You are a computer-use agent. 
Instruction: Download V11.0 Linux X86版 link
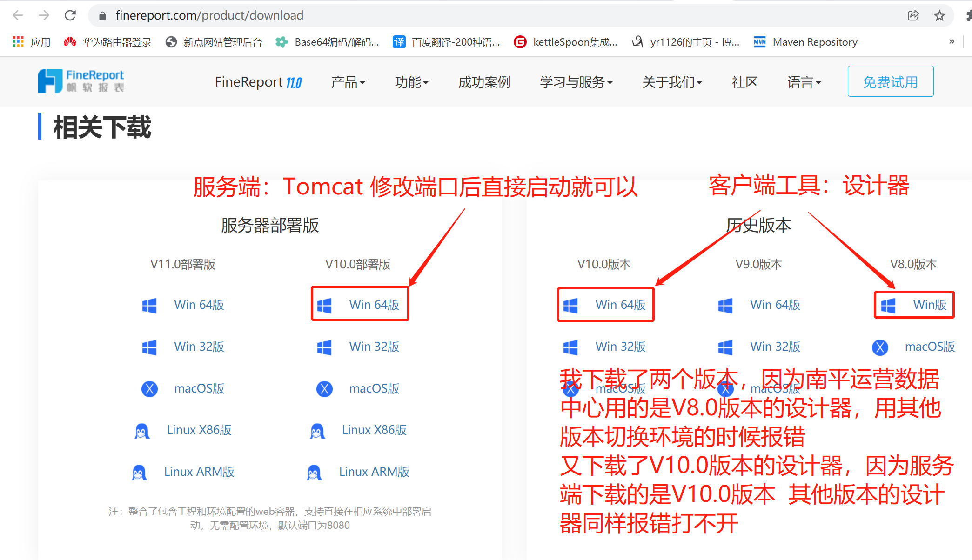coord(199,430)
